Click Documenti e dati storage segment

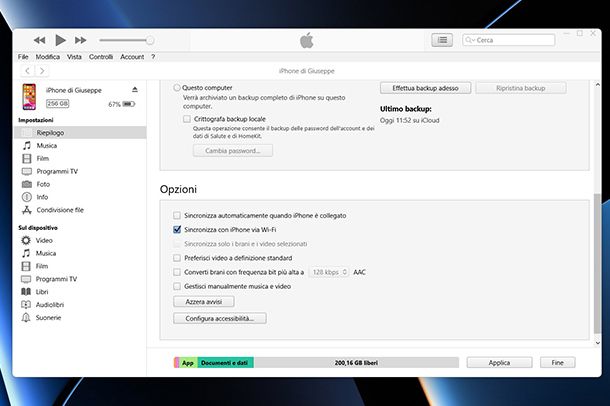pyautogui.click(x=225, y=362)
